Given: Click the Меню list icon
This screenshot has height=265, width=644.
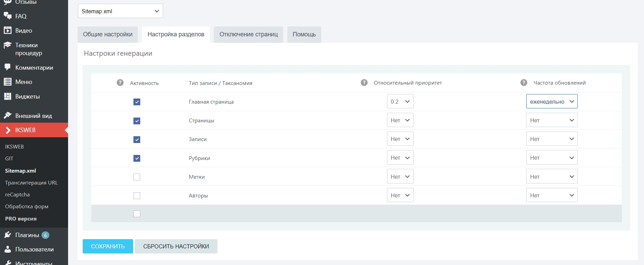Looking at the screenshot, I should [x=7, y=82].
